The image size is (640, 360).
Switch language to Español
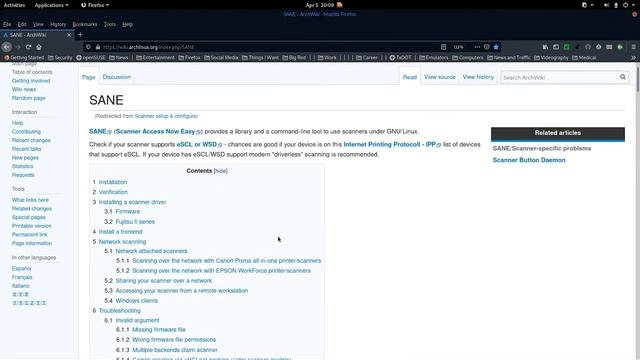22,269
